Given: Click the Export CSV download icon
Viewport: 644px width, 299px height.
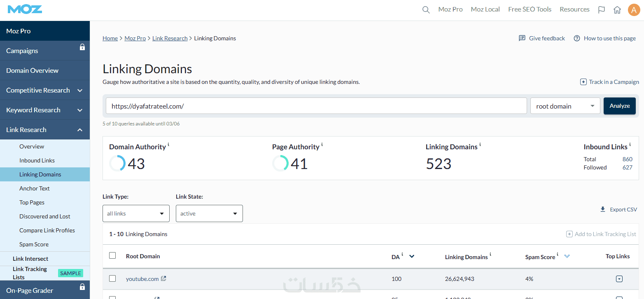Looking at the screenshot, I should (x=603, y=209).
